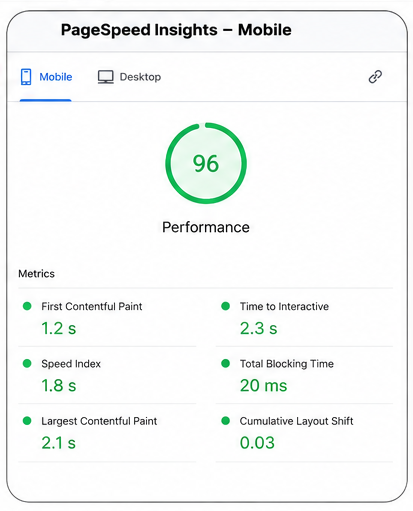Click green dot beside Time to Interactive

(226, 306)
